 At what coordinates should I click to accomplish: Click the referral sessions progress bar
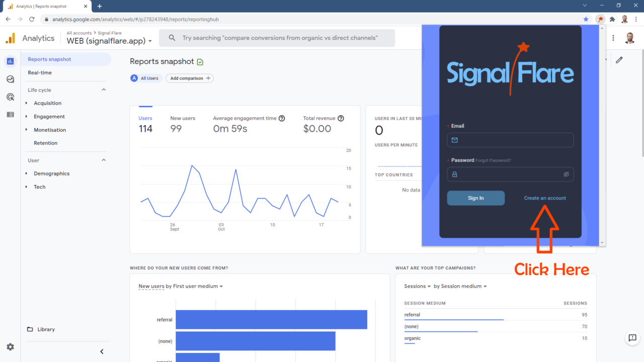click(453, 318)
